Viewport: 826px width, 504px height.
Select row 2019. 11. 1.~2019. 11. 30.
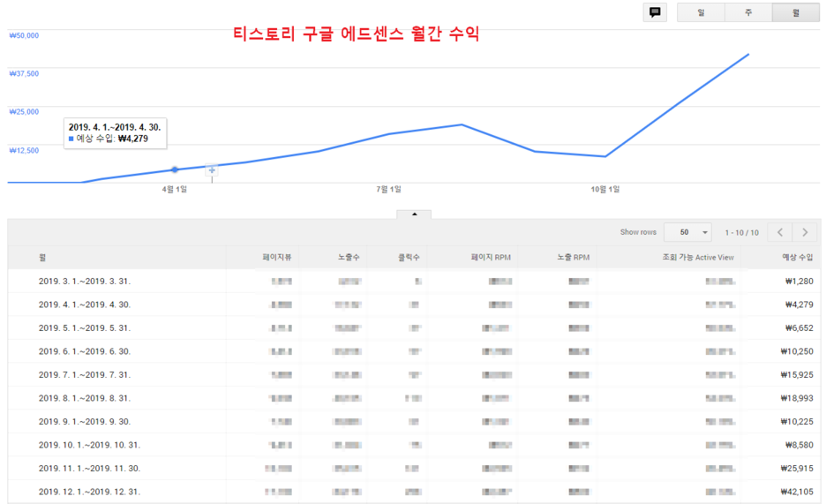tap(414, 468)
